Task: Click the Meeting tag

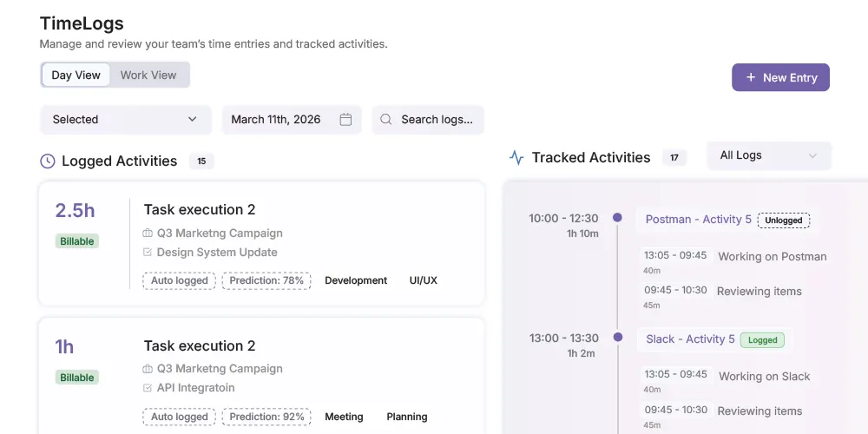Action: (x=344, y=417)
